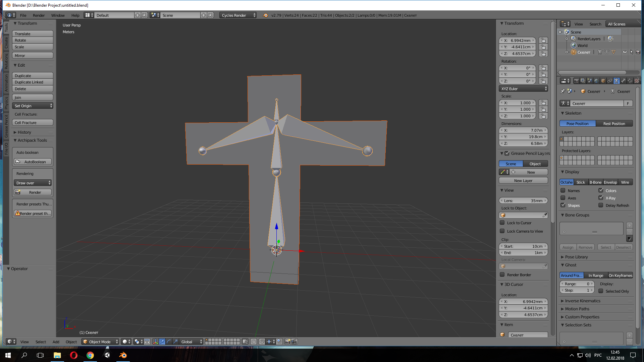This screenshot has height=362, width=644.
Task: Open the Object Mode dropdown
Action: click(100, 342)
